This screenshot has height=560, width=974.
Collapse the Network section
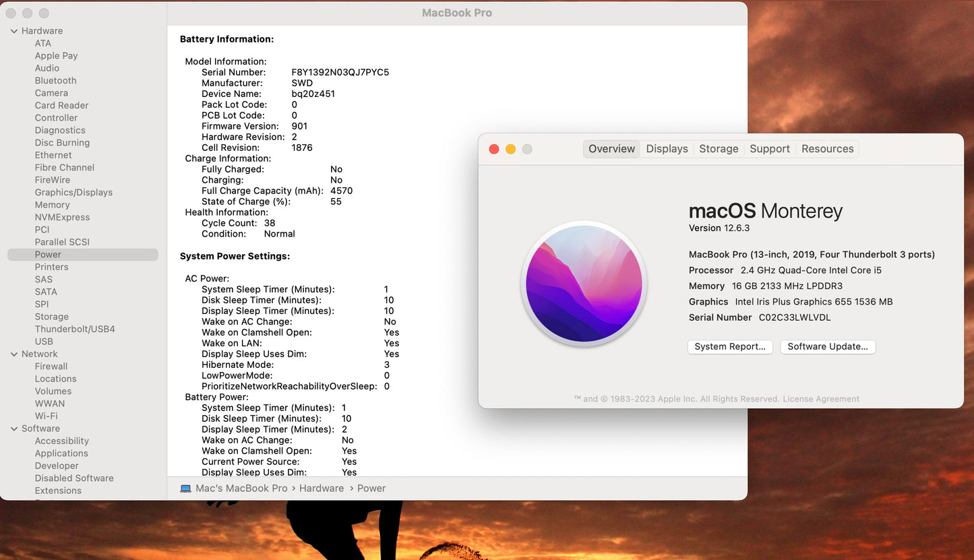(14, 354)
